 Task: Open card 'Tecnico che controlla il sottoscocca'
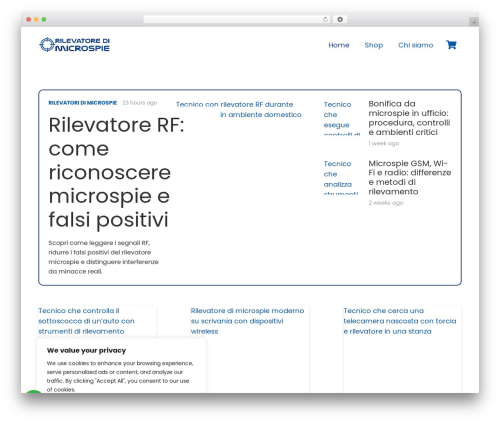pos(86,321)
